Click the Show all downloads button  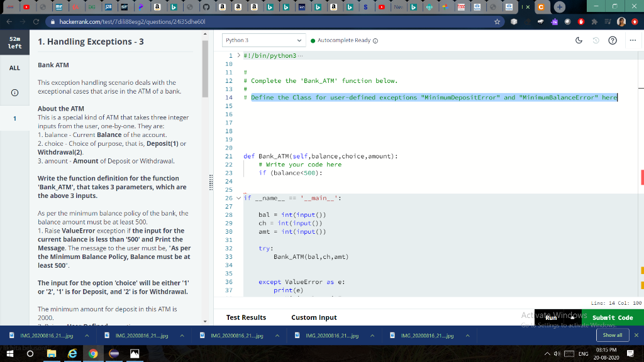click(612, 336)
